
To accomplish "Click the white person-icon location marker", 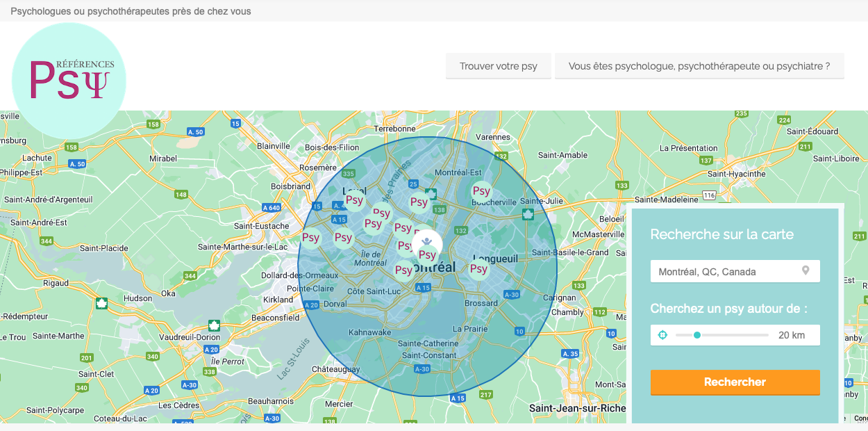I will tap(427, 242).
